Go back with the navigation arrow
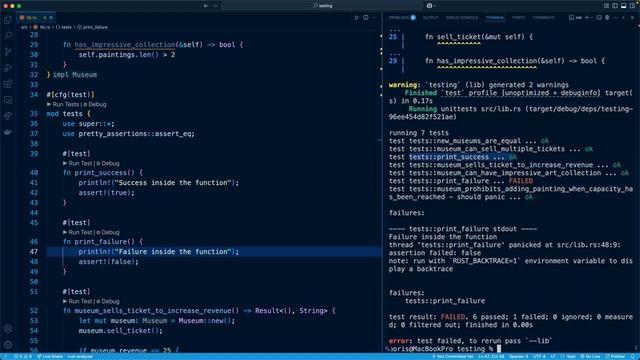The height and width of the screenshot is (360, 640). [x=206, y=6]
